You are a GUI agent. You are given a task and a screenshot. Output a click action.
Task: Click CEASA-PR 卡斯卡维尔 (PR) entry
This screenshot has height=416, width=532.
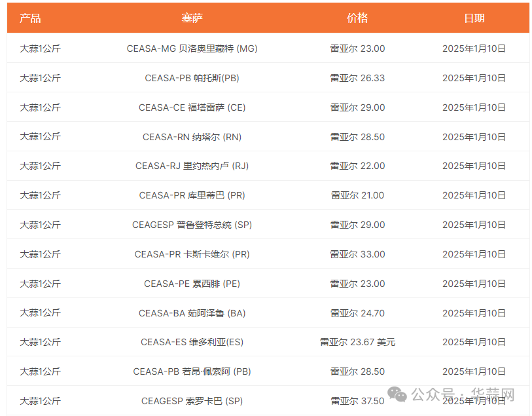(192, 254)
